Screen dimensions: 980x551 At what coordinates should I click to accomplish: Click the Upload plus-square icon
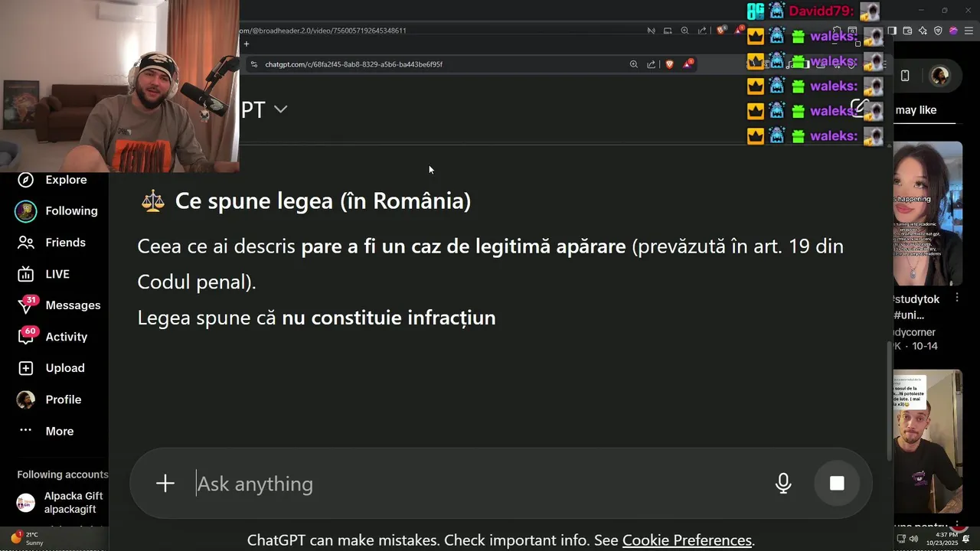pos(26,368)
